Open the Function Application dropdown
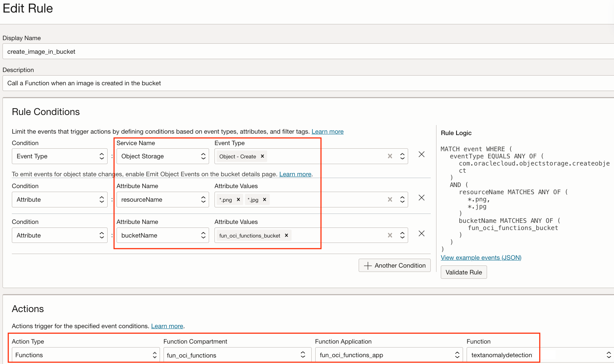 pos(389,355)
